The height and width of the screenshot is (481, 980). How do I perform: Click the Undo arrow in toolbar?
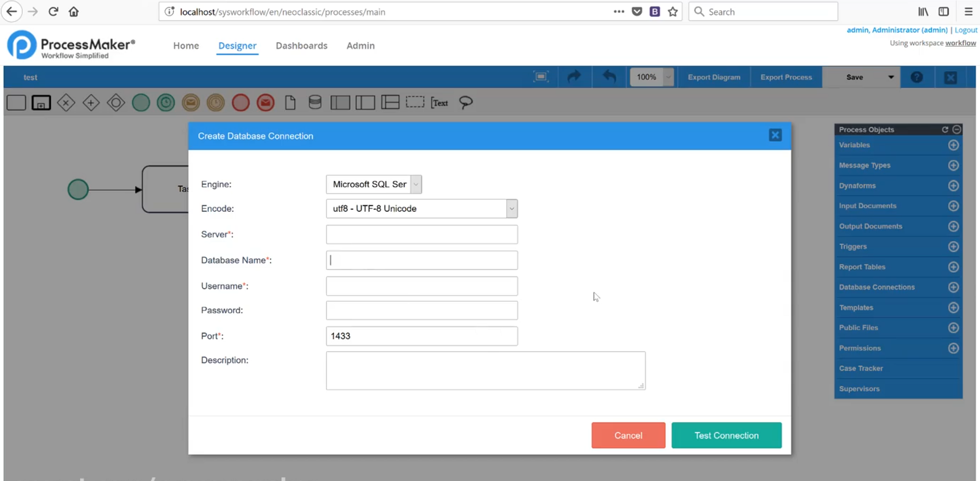click(x=609, y=77)
